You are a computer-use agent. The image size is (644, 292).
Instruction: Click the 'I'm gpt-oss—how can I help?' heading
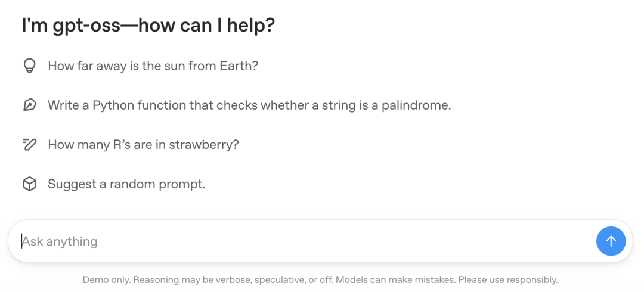coord(148,26)
